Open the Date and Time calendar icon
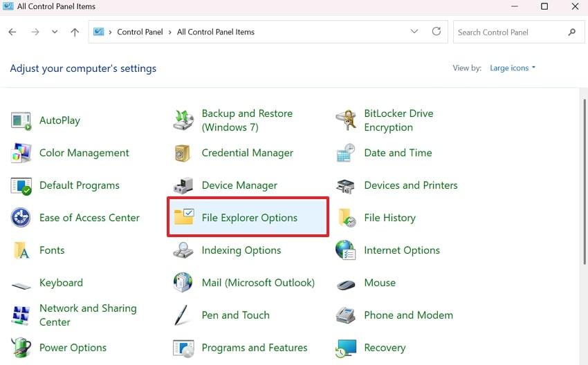This screenshot has width=588, height=365. 346,153
